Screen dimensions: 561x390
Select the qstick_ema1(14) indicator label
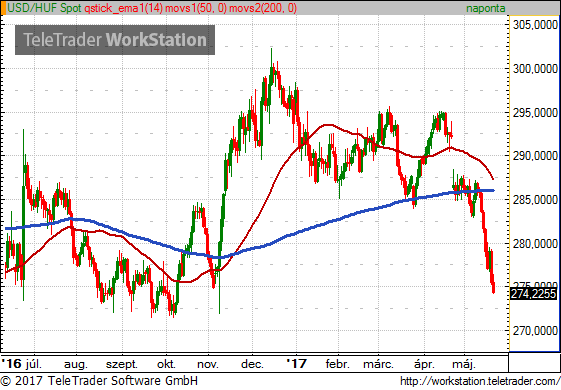click(x=124, y=8)
